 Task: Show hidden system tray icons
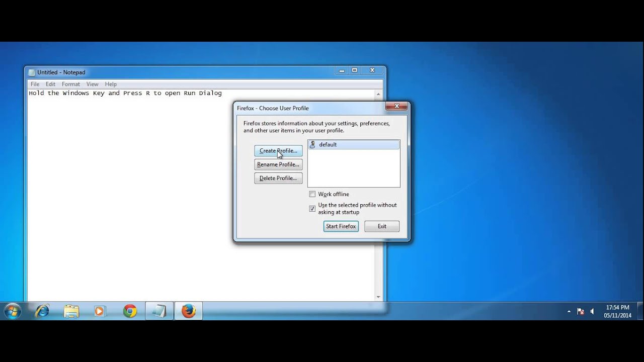point(569,312)
